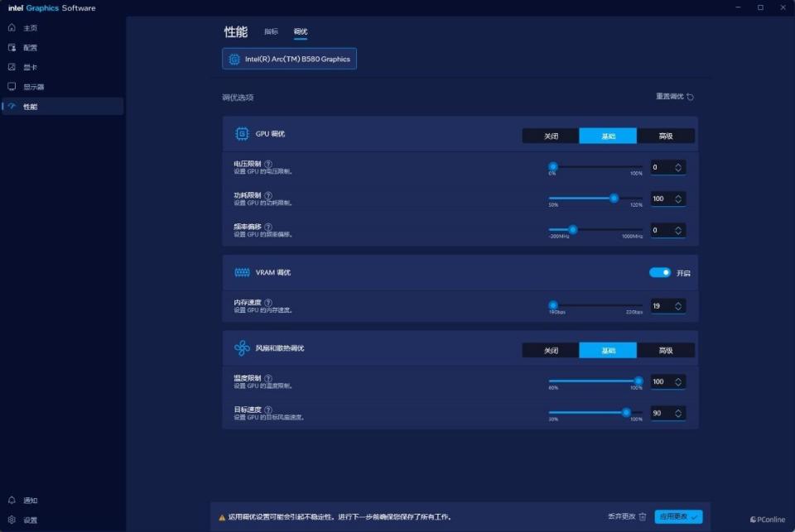
Task: 将 GPU 调优切换到高级模式
Action: (x=667, y=135)
